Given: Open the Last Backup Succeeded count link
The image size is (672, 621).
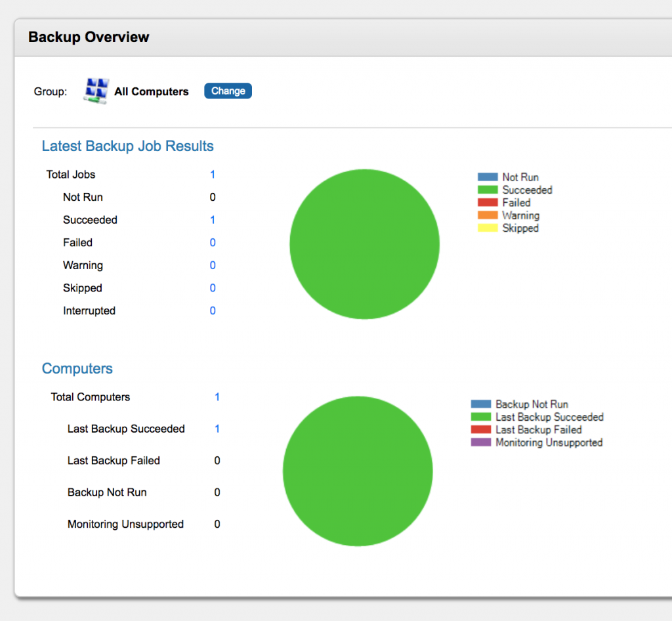Looking at the screenshot, I should (217, 429).
